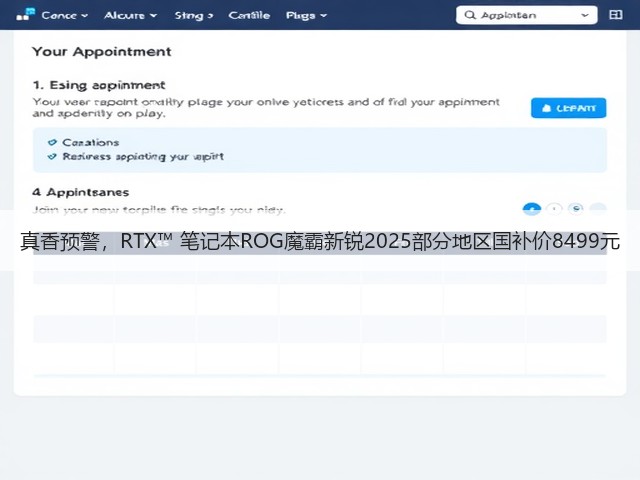
Task: Click the '1. Esing aopintment' heading
Action: tap(99, 85)
